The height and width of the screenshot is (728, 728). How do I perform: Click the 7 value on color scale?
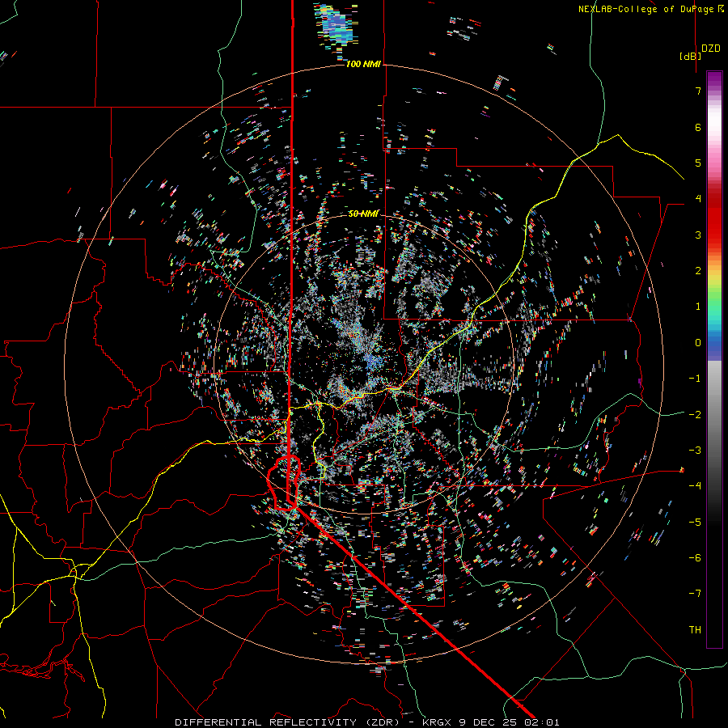(x=698, y=91)
